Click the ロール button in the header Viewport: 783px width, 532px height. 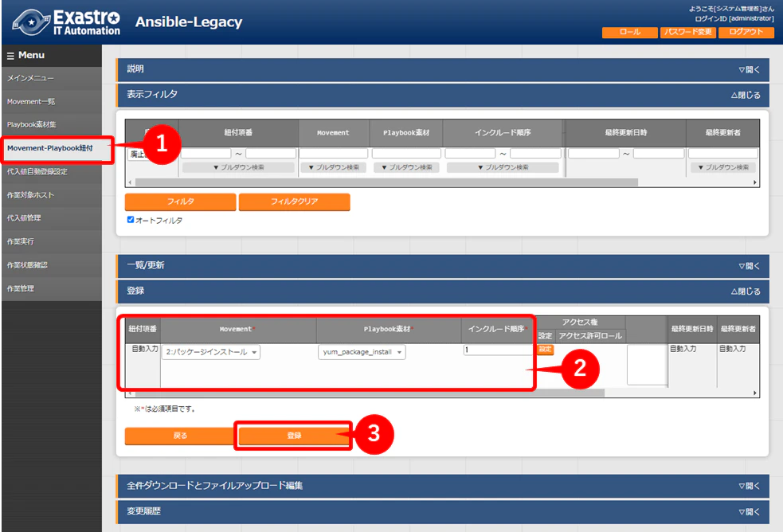tap(630, 32)
